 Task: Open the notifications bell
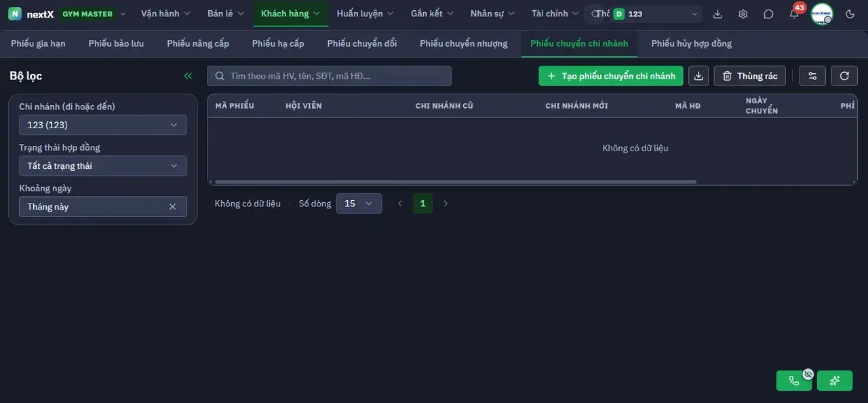pos(794,14)
